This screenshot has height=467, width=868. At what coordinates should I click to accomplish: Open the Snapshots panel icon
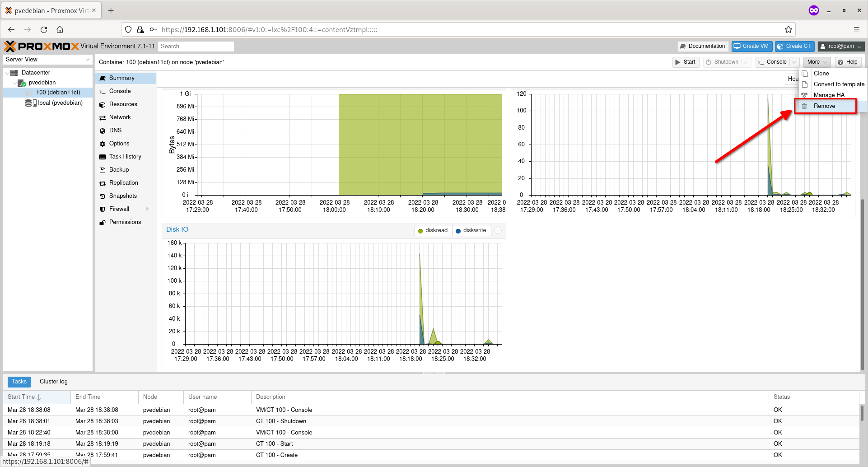coord(103,196)
